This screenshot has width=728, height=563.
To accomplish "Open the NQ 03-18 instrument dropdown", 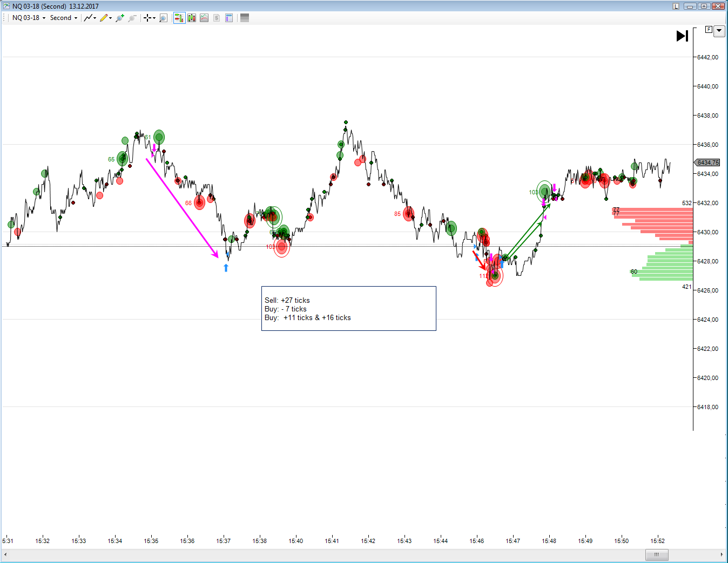I will click(x=29, y=18).
